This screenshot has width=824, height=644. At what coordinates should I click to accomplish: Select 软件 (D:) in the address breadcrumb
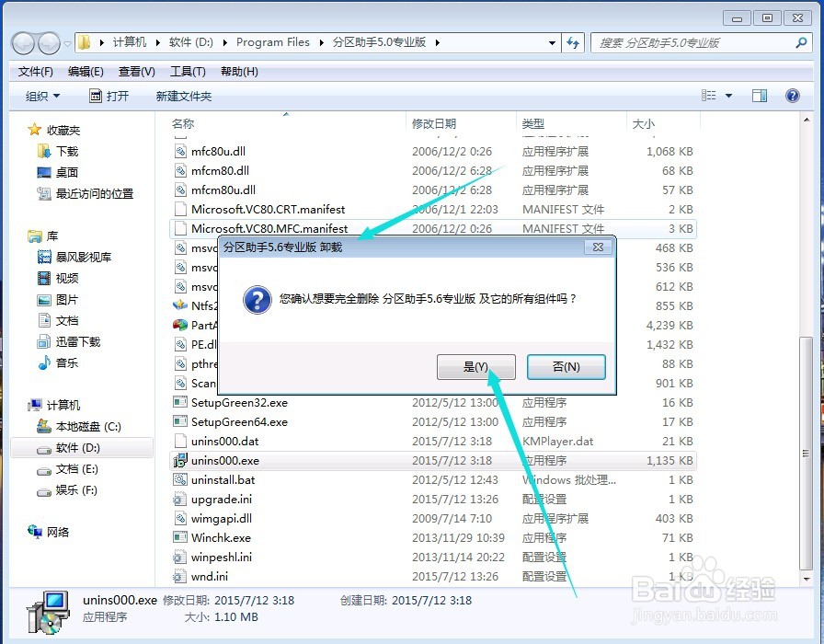pyautogui.click(x=191, y=42)
